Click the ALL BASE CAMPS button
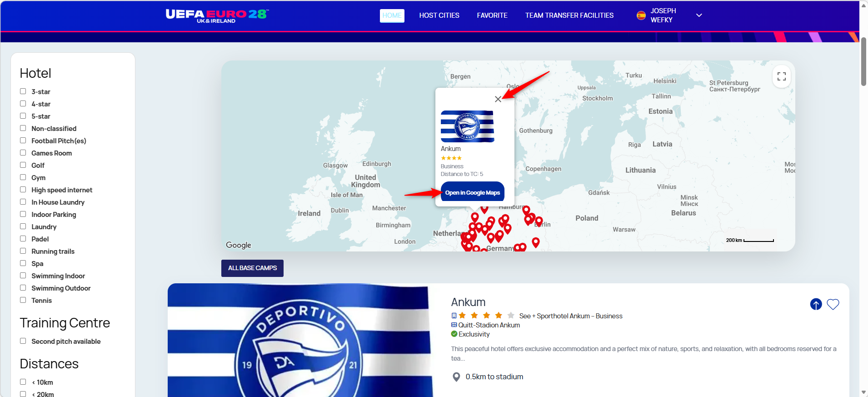Image resolution: width=868 pixels, height=397 pixels. coord(252,268)
